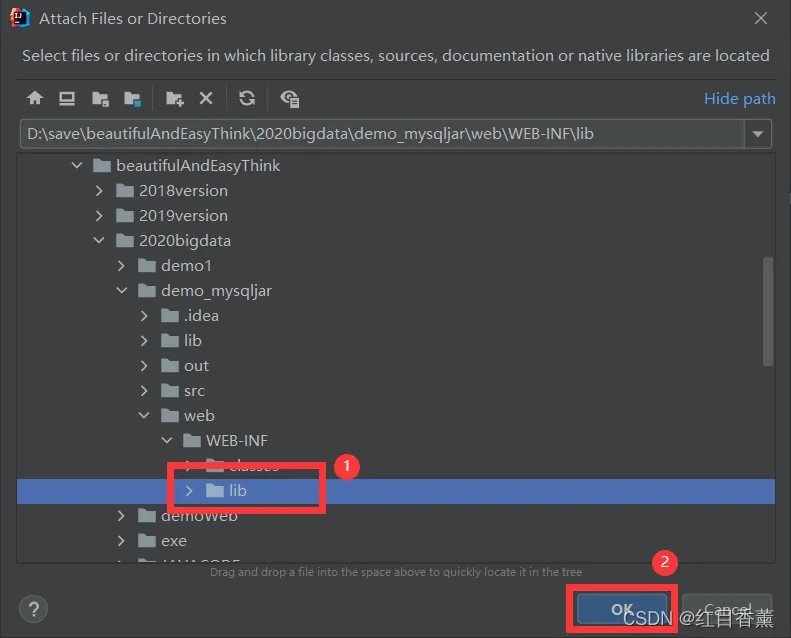Delete selected item with the X icon
The height and width of the screenshot is (638, 791).
pyautogui.click(x=206, y=98)
